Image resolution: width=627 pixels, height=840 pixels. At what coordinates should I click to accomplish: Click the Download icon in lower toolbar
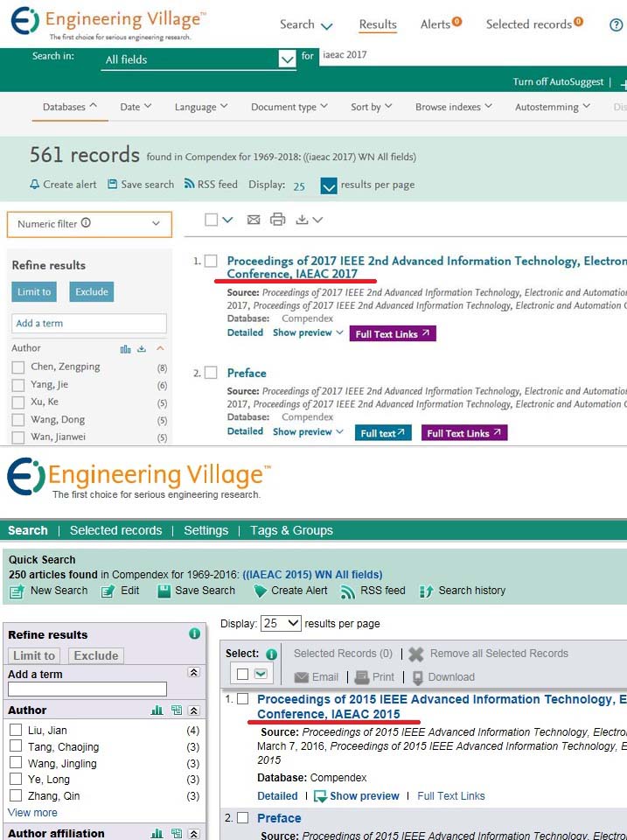click(418, 678)
